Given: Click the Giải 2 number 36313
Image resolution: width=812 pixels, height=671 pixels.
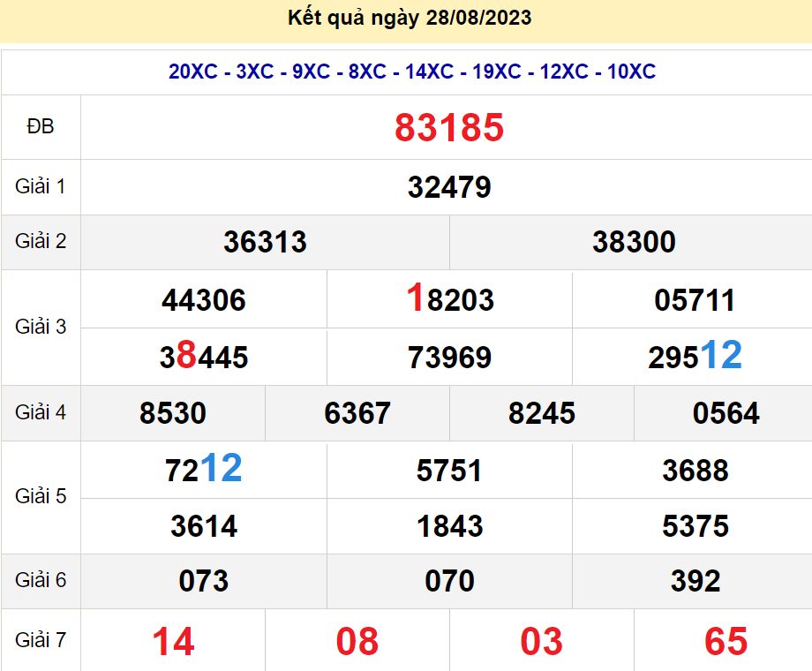Looking at the screenshot, I should (x=265, y=242).
